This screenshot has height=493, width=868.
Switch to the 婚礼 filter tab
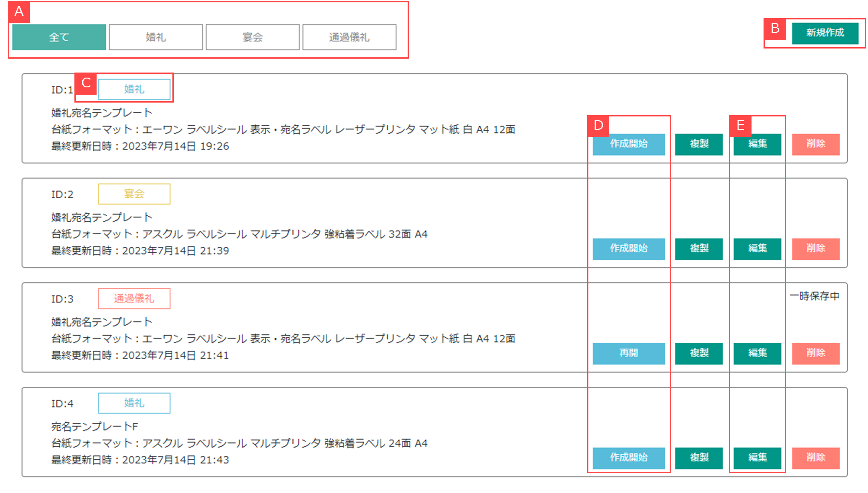click(x=156, y=37)
